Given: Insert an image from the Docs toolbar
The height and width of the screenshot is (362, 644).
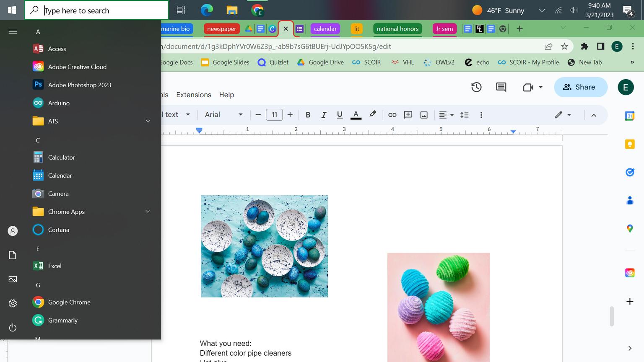Looking at the screenshot, I should [x=424, y=115].
